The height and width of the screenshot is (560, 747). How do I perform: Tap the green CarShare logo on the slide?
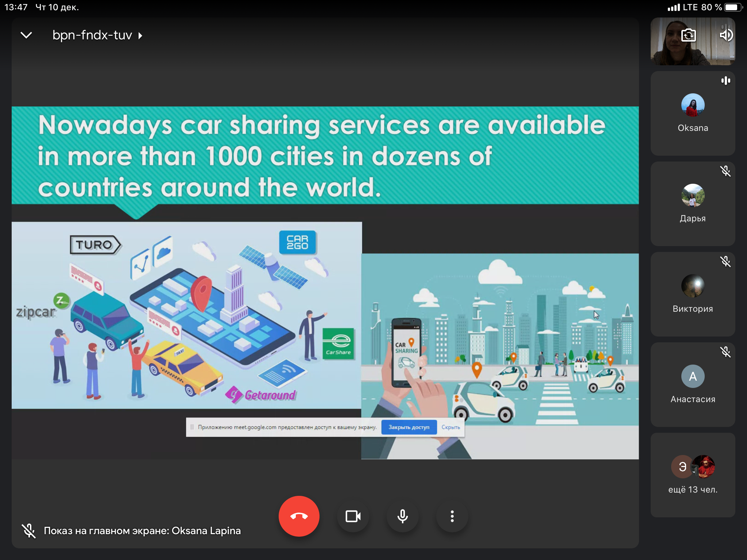(338, 344)
